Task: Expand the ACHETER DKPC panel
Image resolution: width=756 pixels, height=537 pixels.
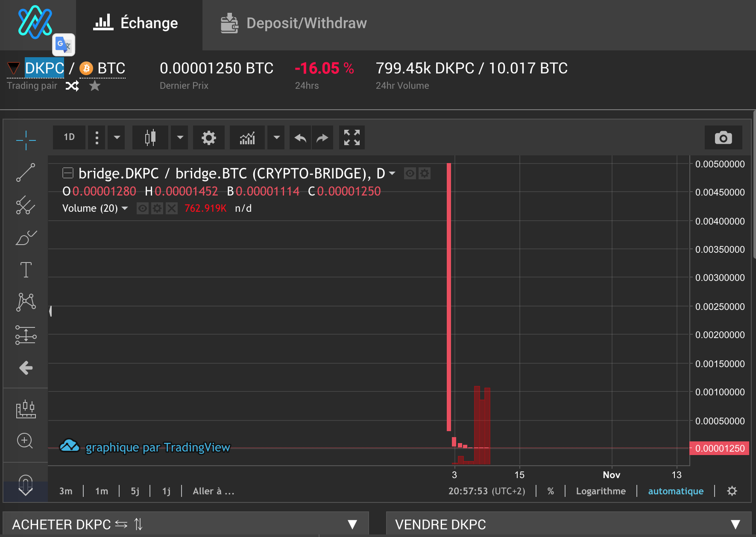Action: click(x=352, y=524)
